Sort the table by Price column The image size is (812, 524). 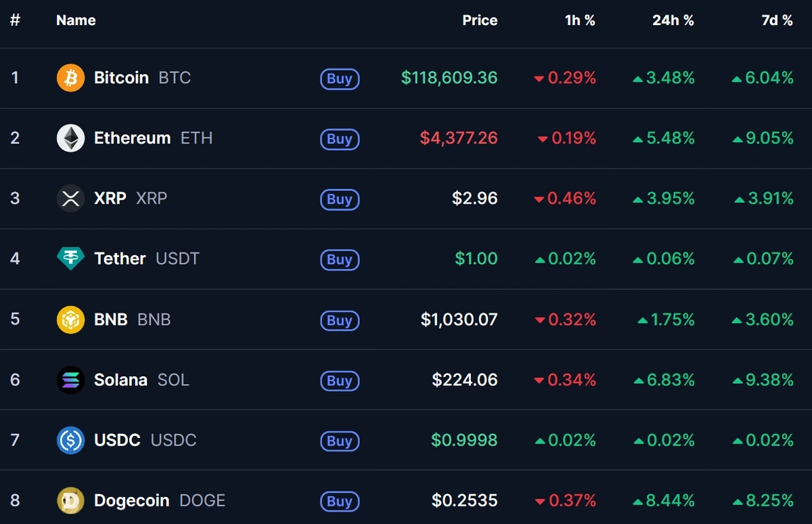pos(480,20)
